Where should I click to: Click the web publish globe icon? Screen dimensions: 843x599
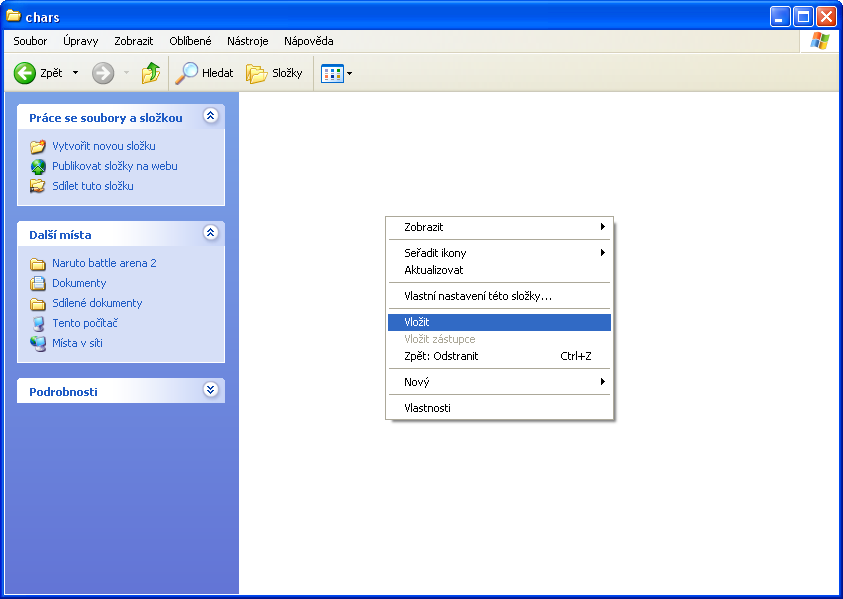(x=38, y=167)
